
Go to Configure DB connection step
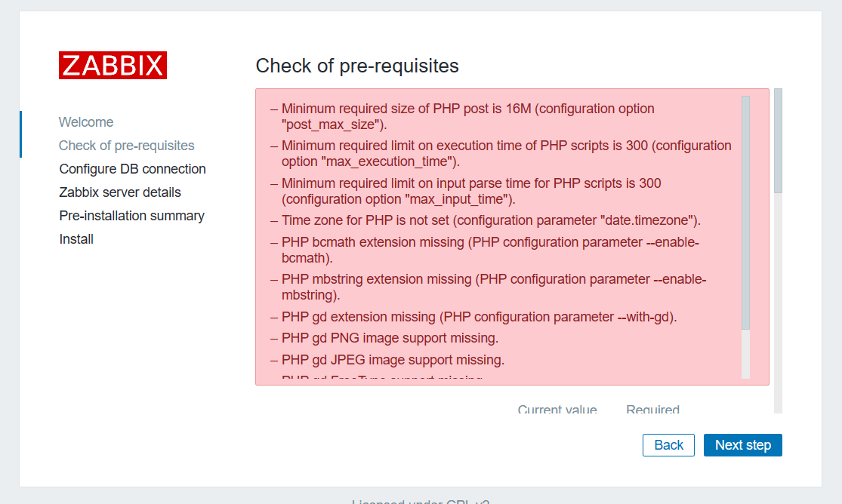133,169
